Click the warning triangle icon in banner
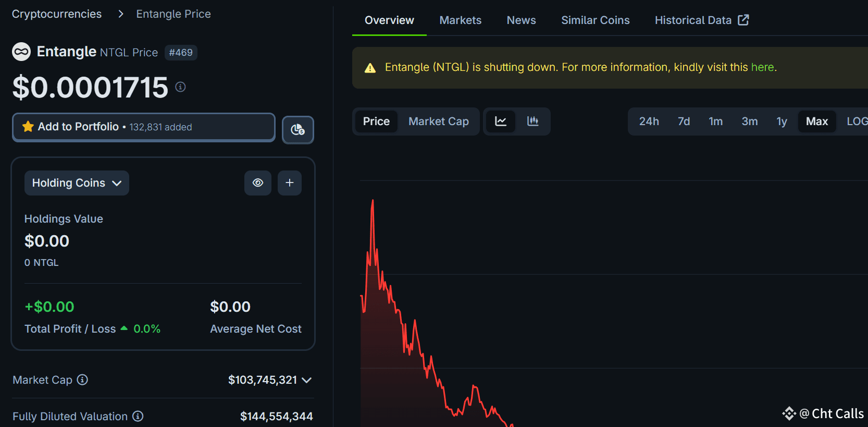Screen dimensions: 868x427 pyautogui.click(x=370, y=68)
